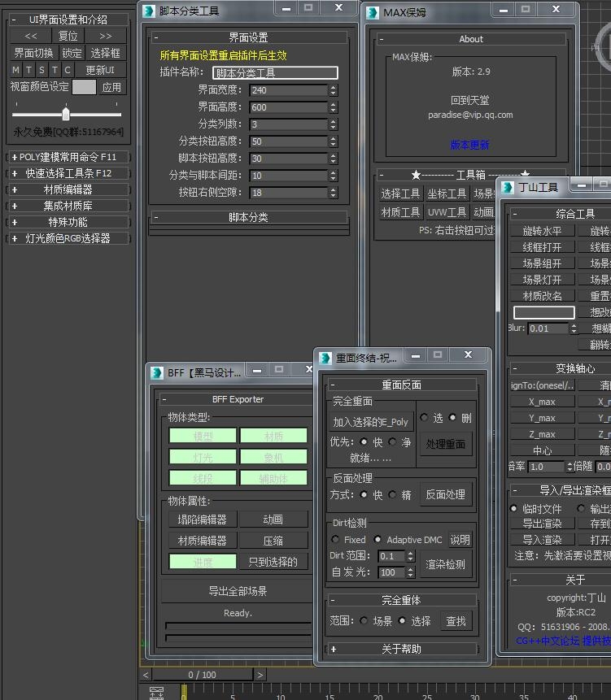This screenshot has height=700, width=611.
Task: Expand the 材质编辑器 rollout in left panel
Action: 68,189
